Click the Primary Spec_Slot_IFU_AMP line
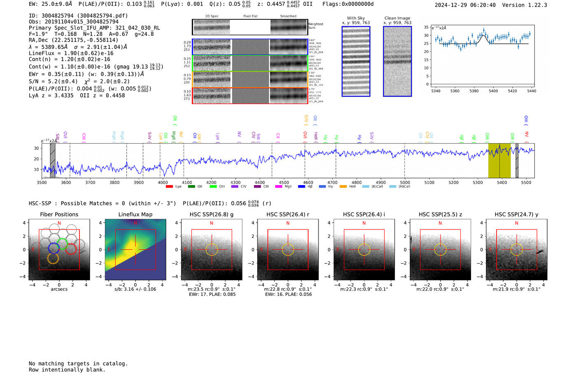The width and height of the screenshot is (576, 392). pos(94,28)
